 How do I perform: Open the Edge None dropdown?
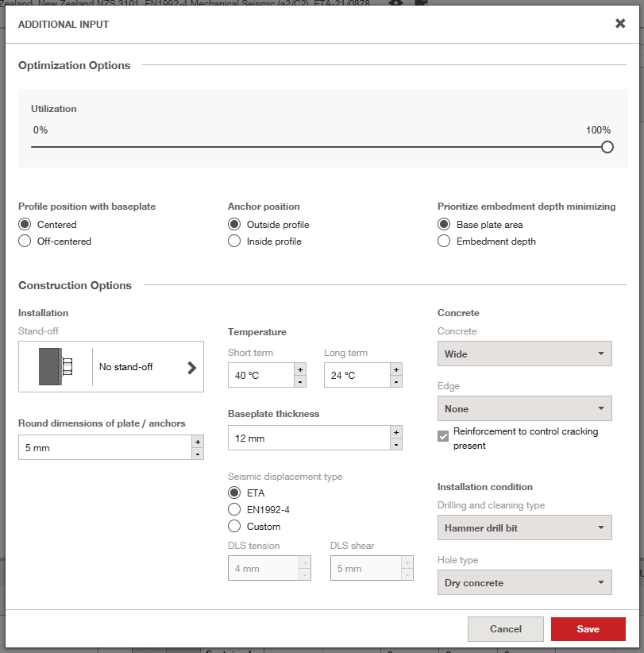(525, 408)
